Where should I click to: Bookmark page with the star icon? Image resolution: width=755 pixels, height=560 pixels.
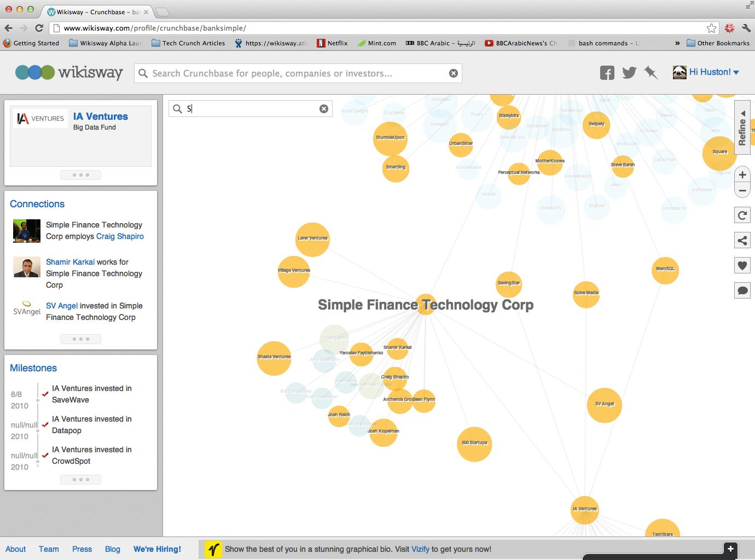pos(711,28)
